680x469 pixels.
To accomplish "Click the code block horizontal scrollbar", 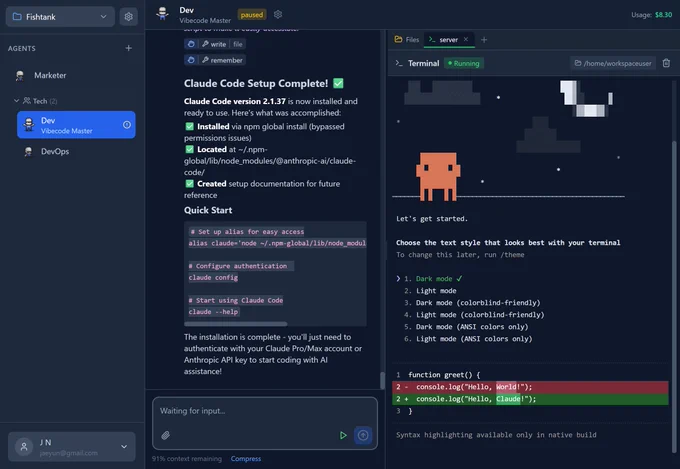I will click(x=235, y=324).
